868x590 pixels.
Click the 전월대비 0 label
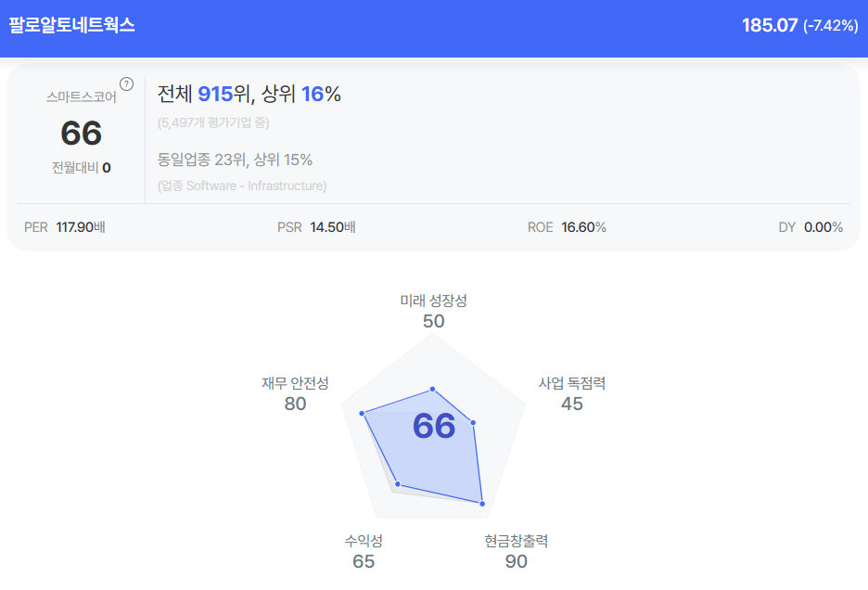82,168
